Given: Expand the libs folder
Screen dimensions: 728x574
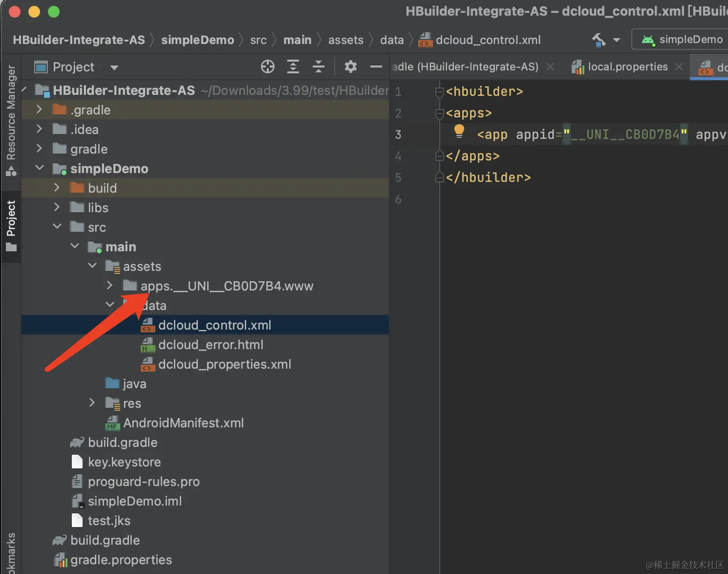Looking at the screenshot, I should (57, 207).
